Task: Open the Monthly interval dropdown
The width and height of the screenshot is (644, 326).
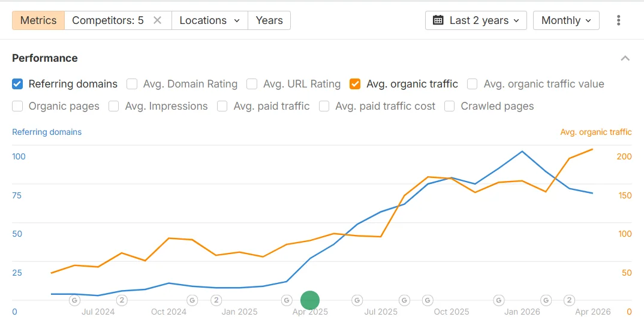Action: click(565, 20)
